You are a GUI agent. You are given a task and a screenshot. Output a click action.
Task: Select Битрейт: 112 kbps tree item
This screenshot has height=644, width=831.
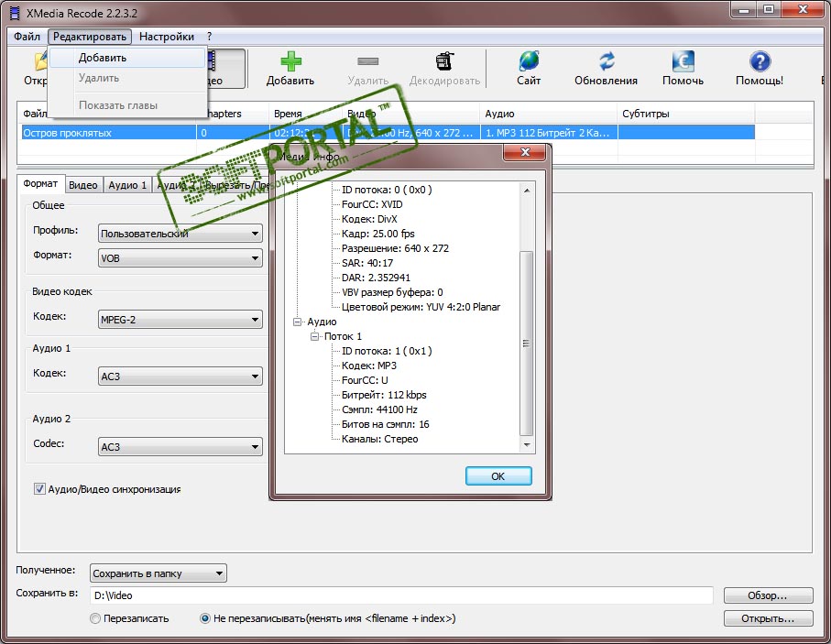tap(384, 395)
